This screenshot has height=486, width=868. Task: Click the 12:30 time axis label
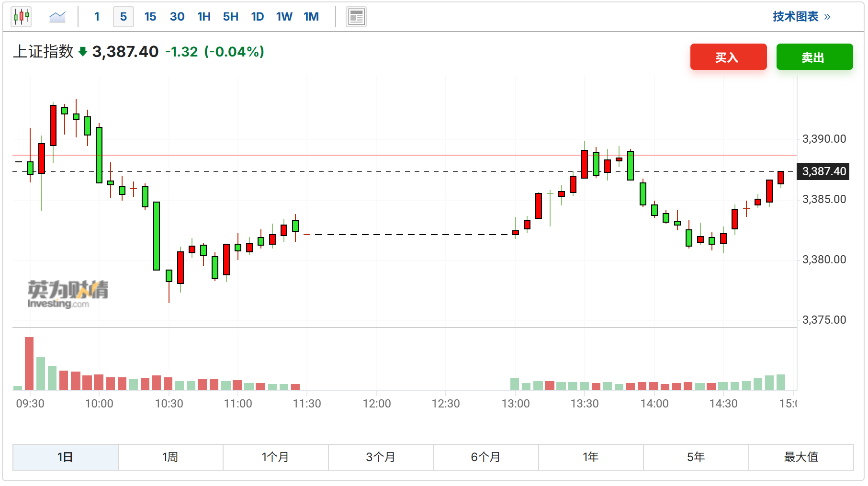[x=446, y=404]
